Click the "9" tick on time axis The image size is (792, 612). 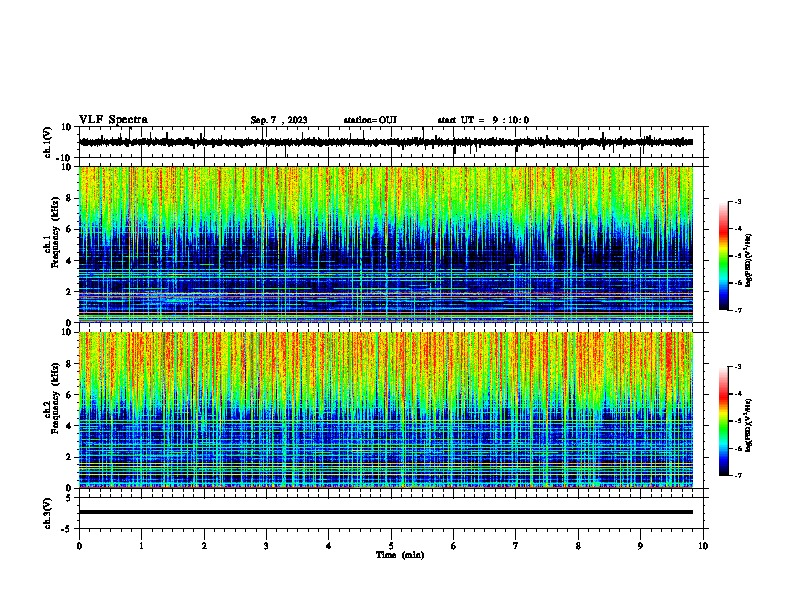point(640,546)
